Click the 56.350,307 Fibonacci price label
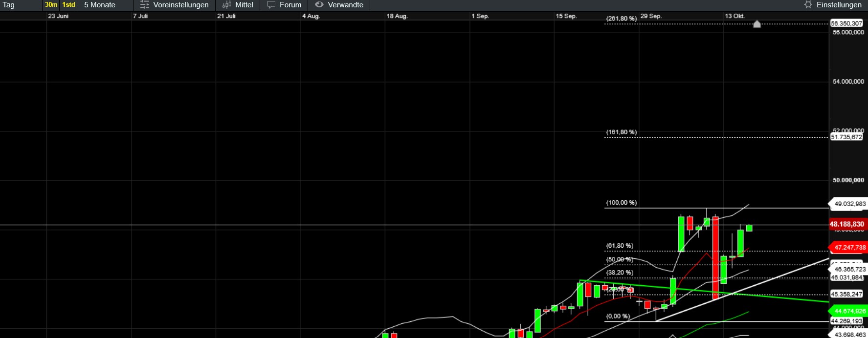Image resolution: width=868 pixels, height=338 pixels. pyautogui.click(x=846, y=23)
